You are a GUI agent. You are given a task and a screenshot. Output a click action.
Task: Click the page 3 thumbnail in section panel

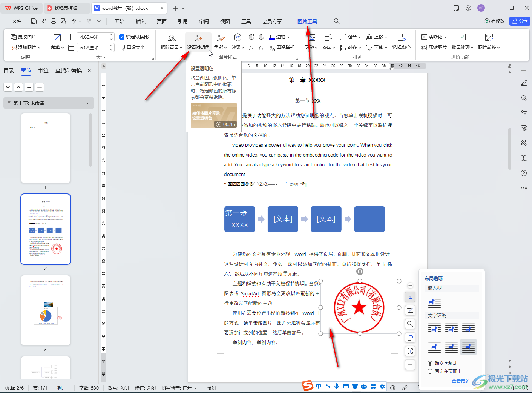(x=46, y=310)
